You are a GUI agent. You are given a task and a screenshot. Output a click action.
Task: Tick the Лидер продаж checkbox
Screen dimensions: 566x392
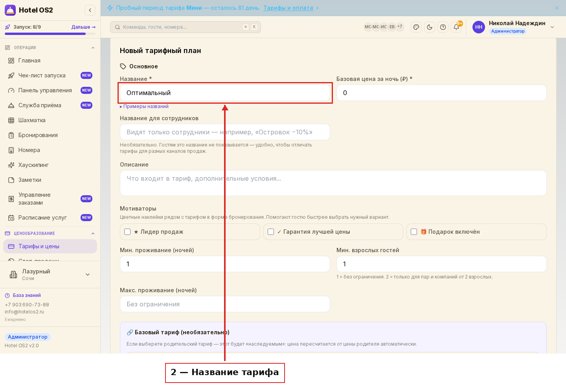[x=127, y=232]
